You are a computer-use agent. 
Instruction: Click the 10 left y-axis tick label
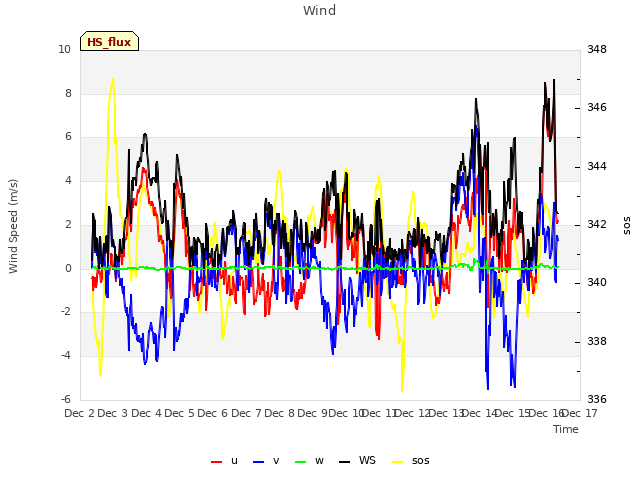pyautogui.click(x=64, y=49)
